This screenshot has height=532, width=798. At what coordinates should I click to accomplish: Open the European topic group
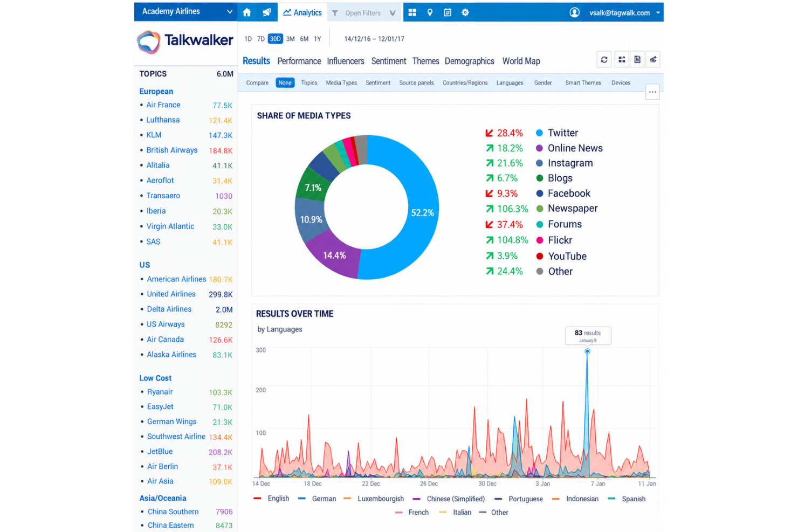(156, 92)
